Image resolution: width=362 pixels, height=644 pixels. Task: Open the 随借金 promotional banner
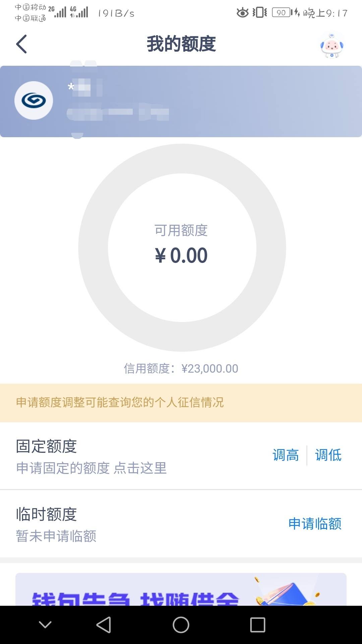tap(181, 589)
